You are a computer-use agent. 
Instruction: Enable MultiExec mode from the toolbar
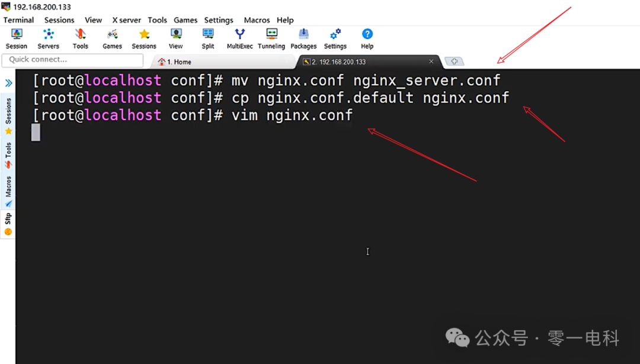pos(239,38)
